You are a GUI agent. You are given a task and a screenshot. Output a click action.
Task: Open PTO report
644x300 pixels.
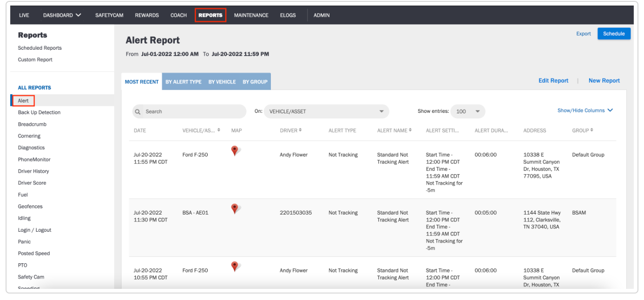pos(23,265)
